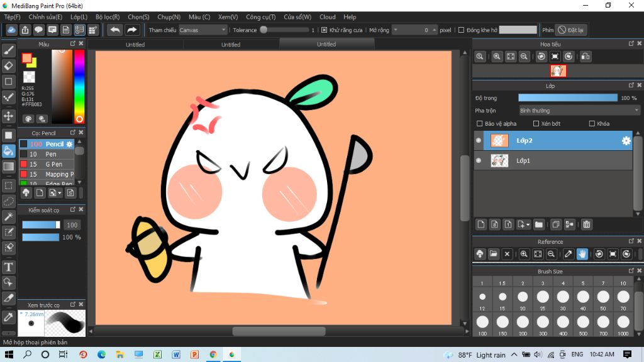This screenshot has height=362, width=644.
Task: Activate the Magic Wand selection tool
Action: (9, 216)
